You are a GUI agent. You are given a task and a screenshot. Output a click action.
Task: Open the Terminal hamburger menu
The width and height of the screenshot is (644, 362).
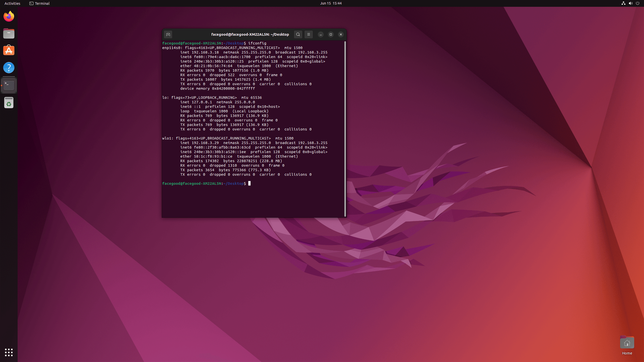click(x=309, y=34)
